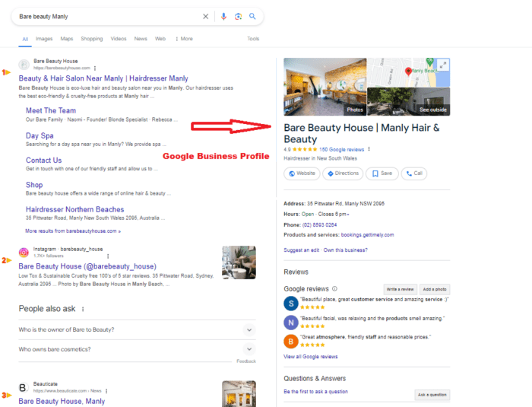
Task: Open options menu next to Beauticate News result
Action: tap(106, 391)
